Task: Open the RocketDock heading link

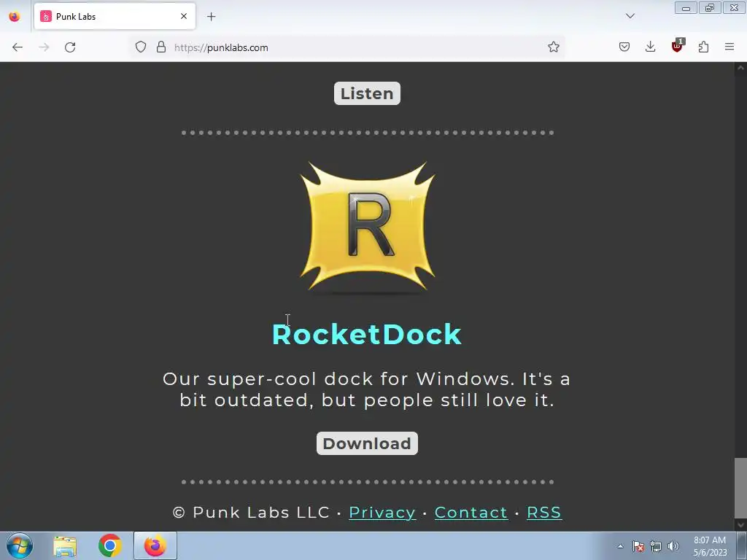Action: coord(367,334)
